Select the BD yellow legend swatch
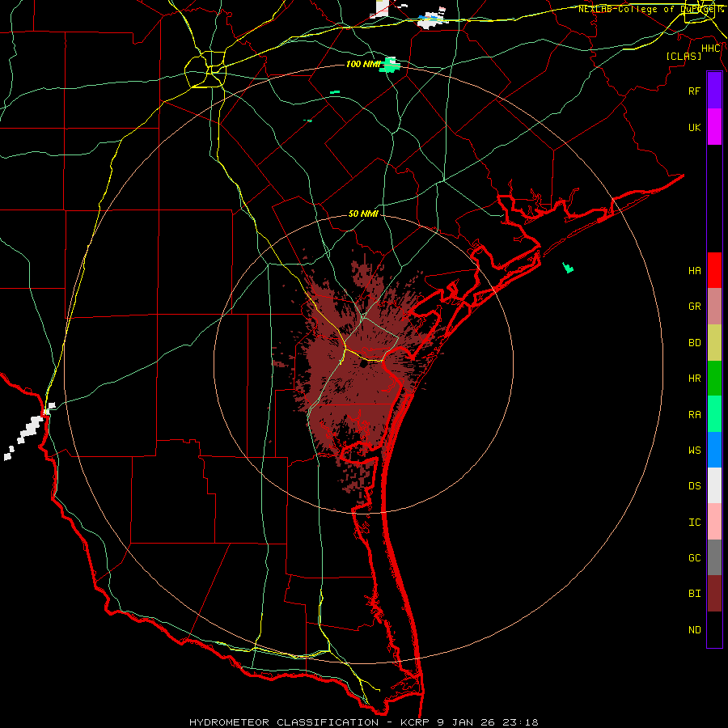This screenshot has width=728, height=728. coord(714,343)
